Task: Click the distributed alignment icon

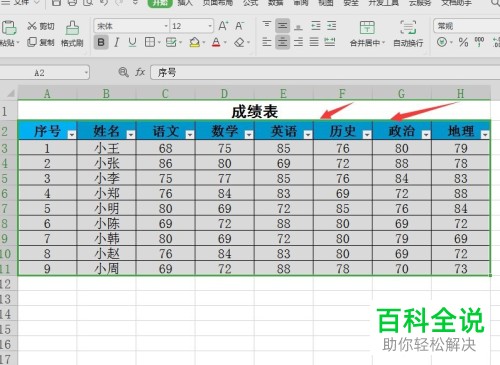Action: (x=330, y=42)
